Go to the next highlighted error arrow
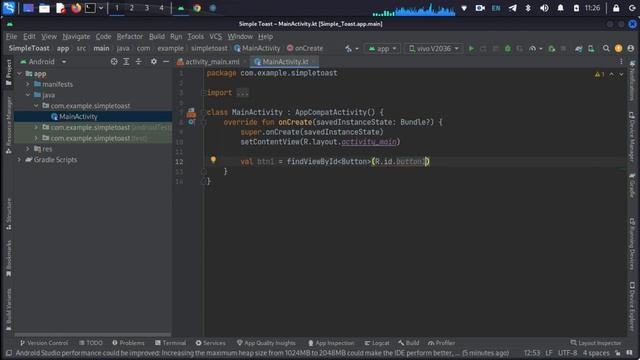Viewport: 640px width, 360px height. (621, 74)
